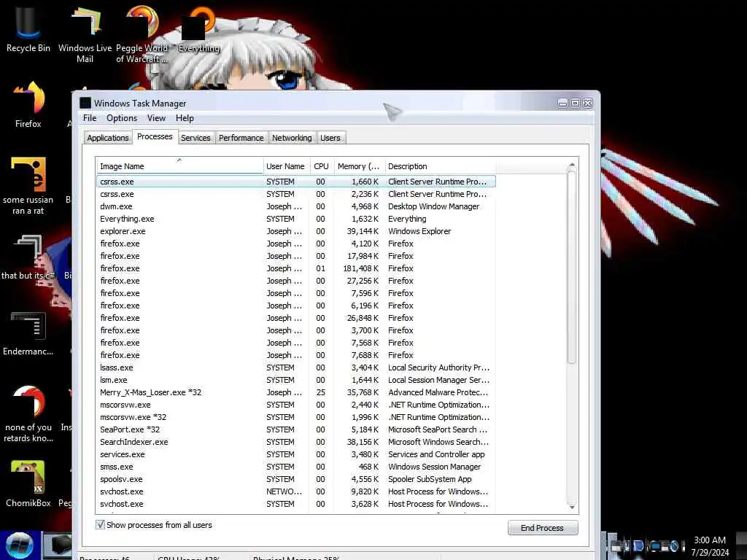Open the View menu
Screen dimensions: 747x560
pyautogui.click(x=156, y=118)
